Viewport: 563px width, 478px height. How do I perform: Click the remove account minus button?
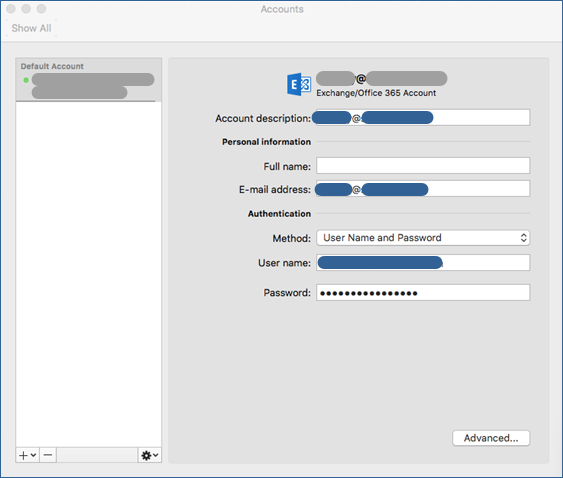(x=48, y=455)
